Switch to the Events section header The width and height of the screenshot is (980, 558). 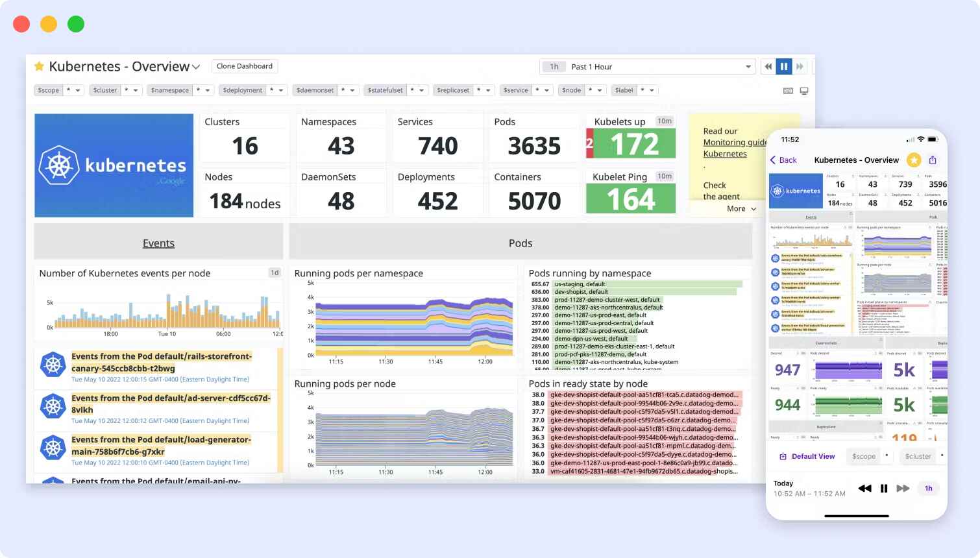pyautogui.click(x=158, y=243)
